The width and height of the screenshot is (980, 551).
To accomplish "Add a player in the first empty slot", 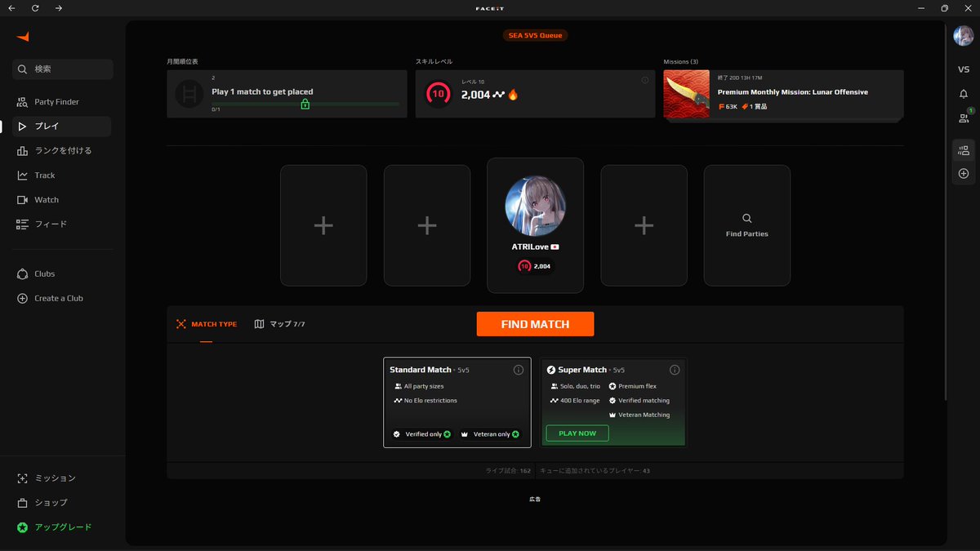I will (323, 226).
